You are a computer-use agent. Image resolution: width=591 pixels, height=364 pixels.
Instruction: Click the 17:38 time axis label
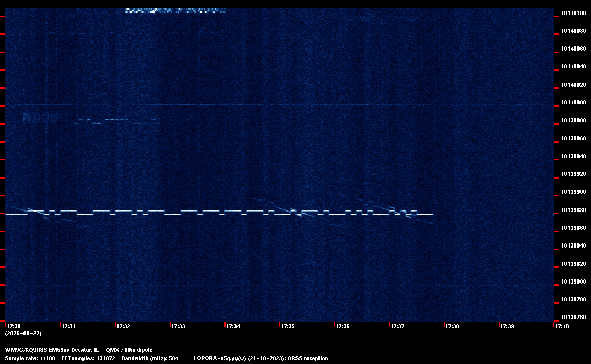[452, 326]
